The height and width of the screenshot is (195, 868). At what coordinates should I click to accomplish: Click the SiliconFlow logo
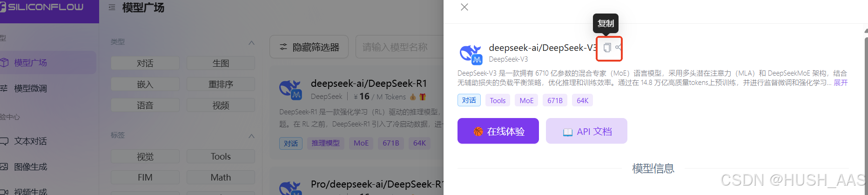42,7
